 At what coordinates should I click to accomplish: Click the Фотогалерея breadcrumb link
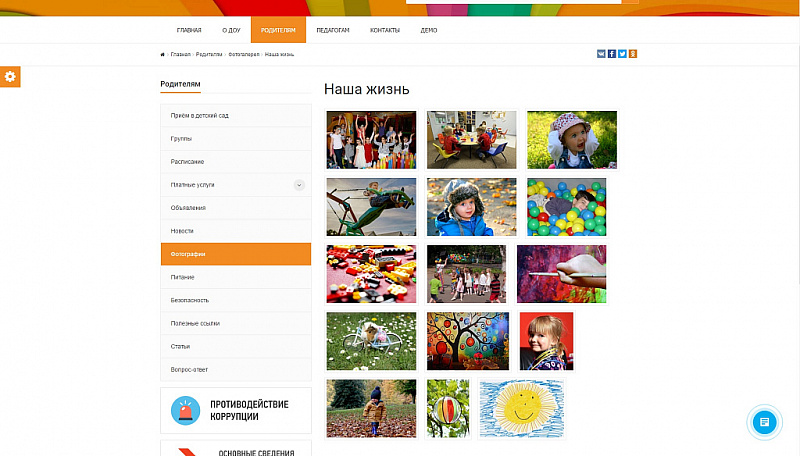[244, 54]
